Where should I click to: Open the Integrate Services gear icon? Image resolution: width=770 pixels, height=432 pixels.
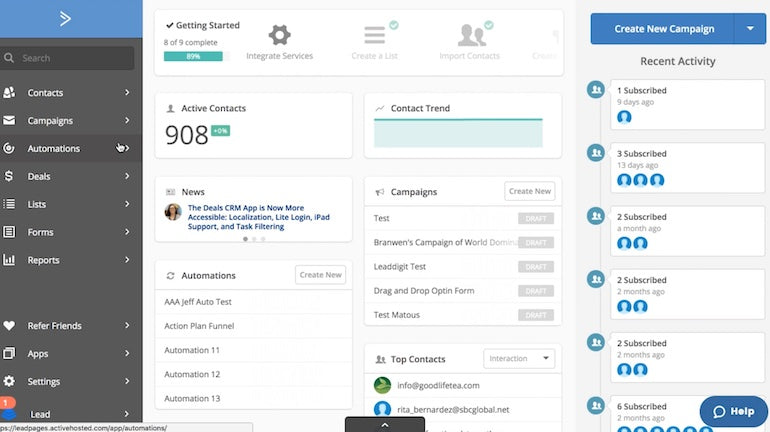pyautogui.click(x=279, y=35)
